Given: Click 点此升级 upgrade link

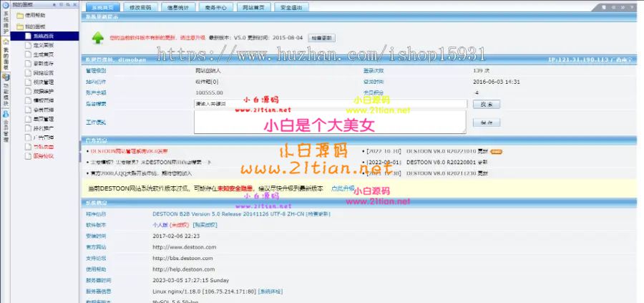Looking at the screenshot, I should [x=342, y=188].
